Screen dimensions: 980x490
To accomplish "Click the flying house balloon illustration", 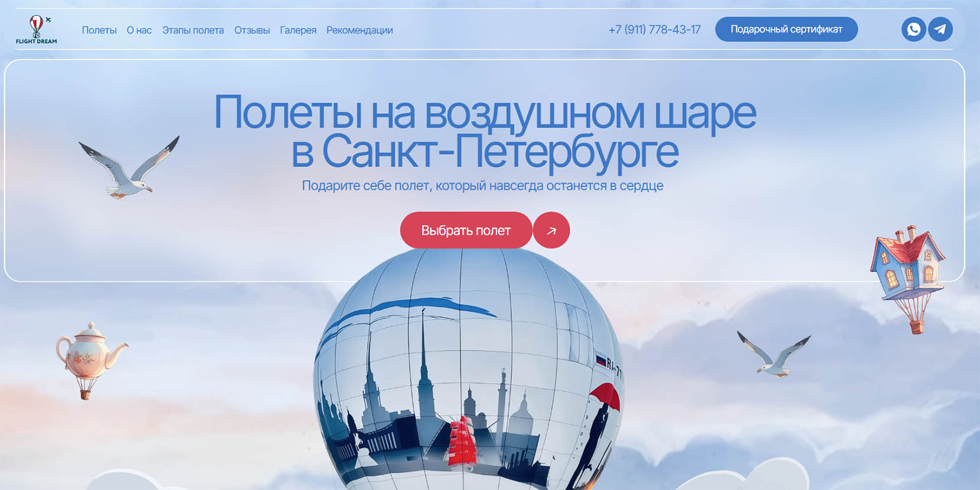I will pos(908,279).
